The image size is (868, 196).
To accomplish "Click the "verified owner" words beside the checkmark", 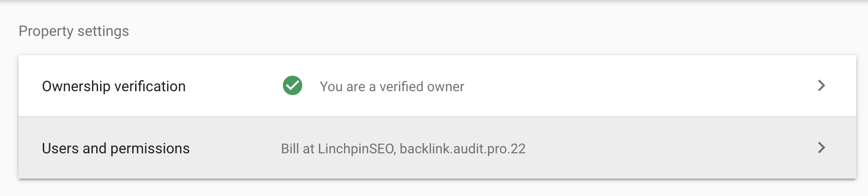I will tap(422, 87).
